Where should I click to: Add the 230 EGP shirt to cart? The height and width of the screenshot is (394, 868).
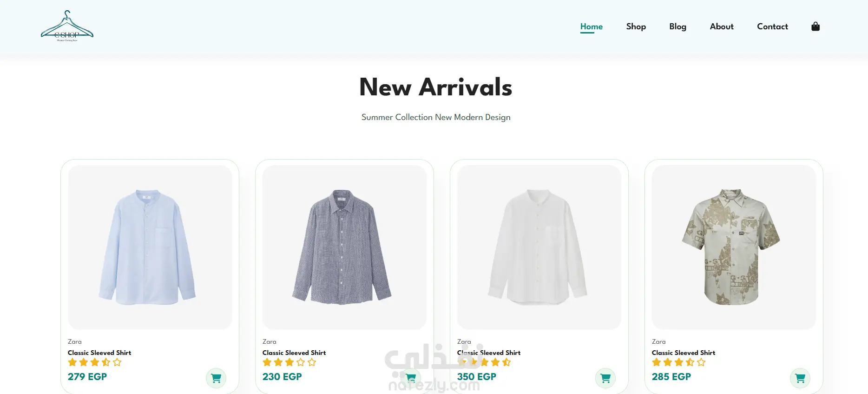click(x=411, y=378)
